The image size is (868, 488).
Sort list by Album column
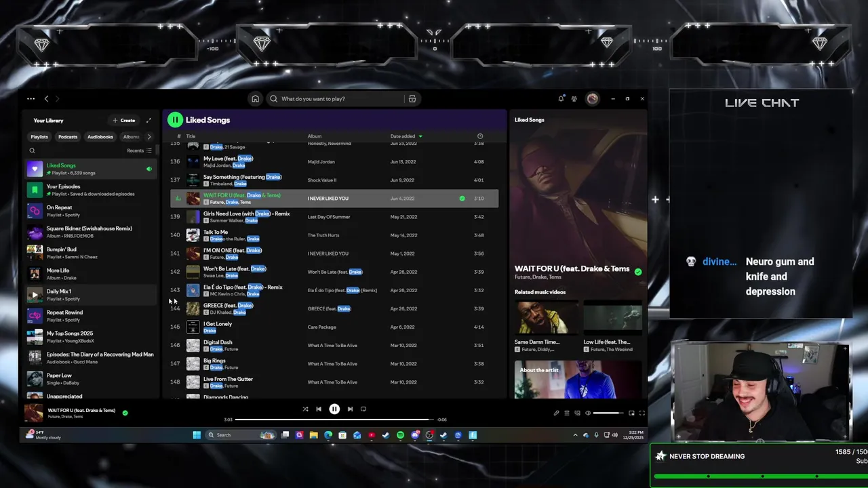pos(315,136)
